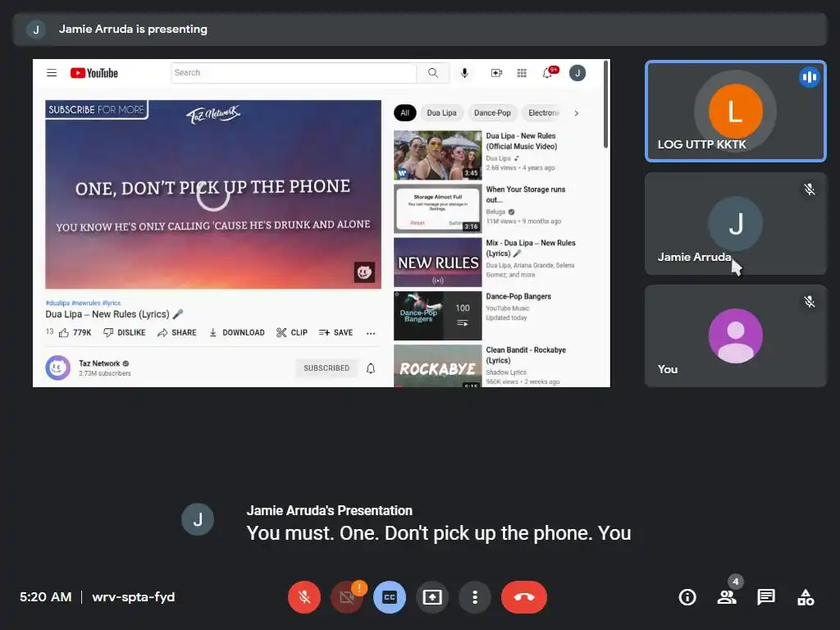Open YouTube hamburger guide menu

pos(52,73)
